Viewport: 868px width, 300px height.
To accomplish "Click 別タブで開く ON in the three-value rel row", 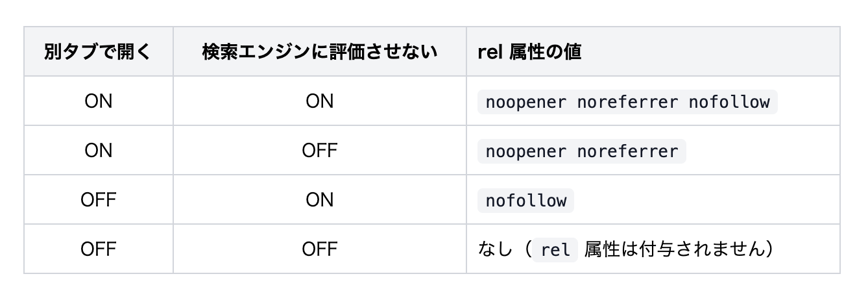I will [x=98, y=102].
